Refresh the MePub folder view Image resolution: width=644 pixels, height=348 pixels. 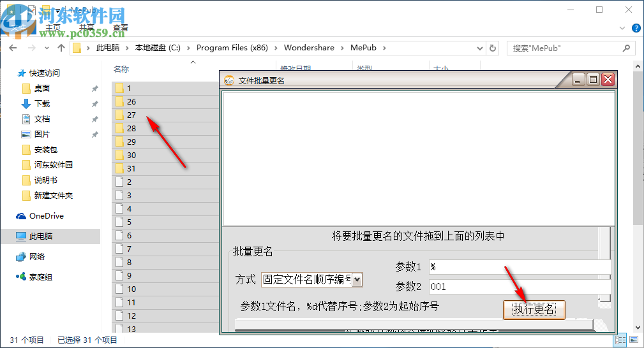[493, 48]
